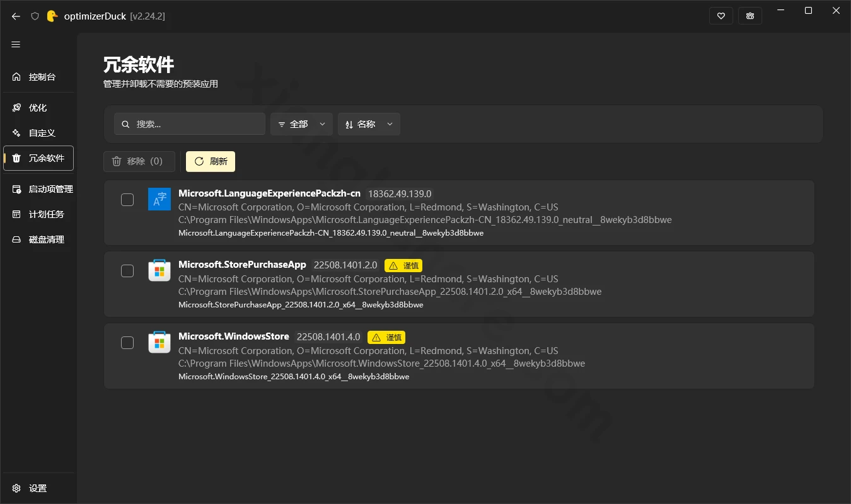Click the 冗余软件 trash icon in sidebar
The width and height of the screenshot is (851, 504).
(16, 158)
